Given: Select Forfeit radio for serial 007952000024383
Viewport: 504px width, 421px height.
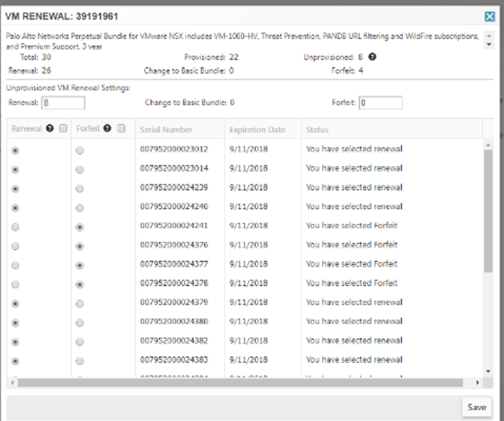Looking at the screenshot, I should tap(81, 361).
